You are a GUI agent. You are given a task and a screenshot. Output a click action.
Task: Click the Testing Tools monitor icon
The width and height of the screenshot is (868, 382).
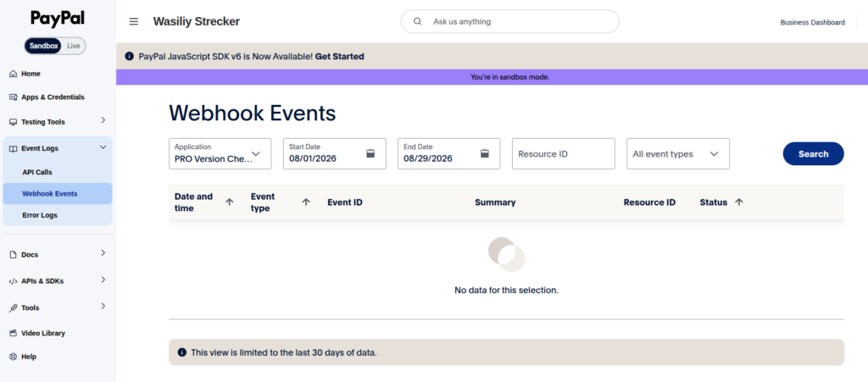point(14,122)
